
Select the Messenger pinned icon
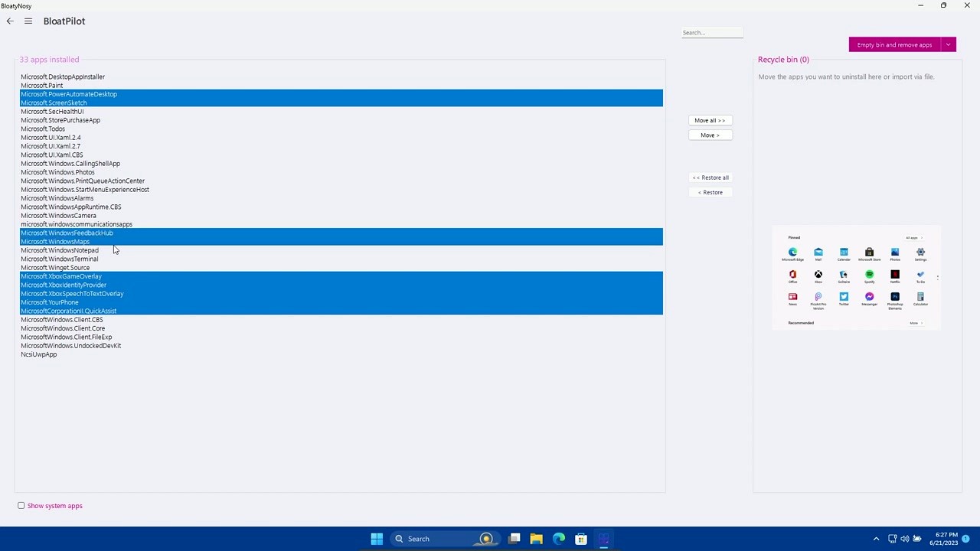tap(870, 297)
